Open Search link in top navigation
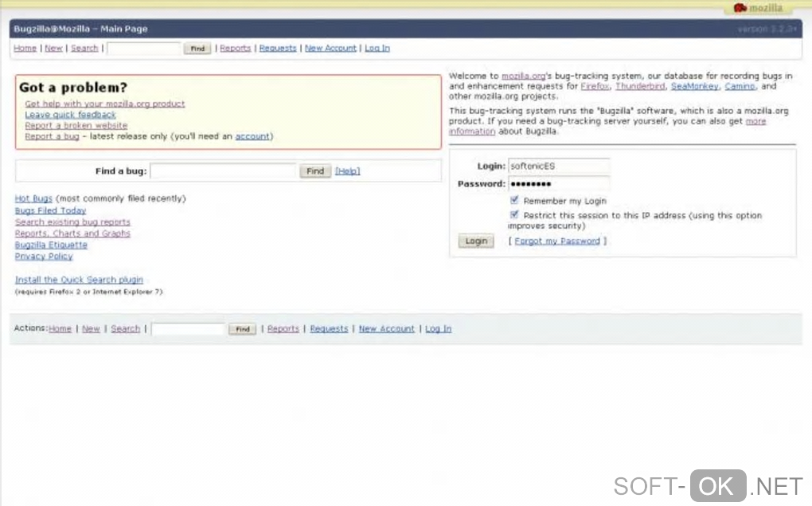812x506 pixels. tap(84, 49)
